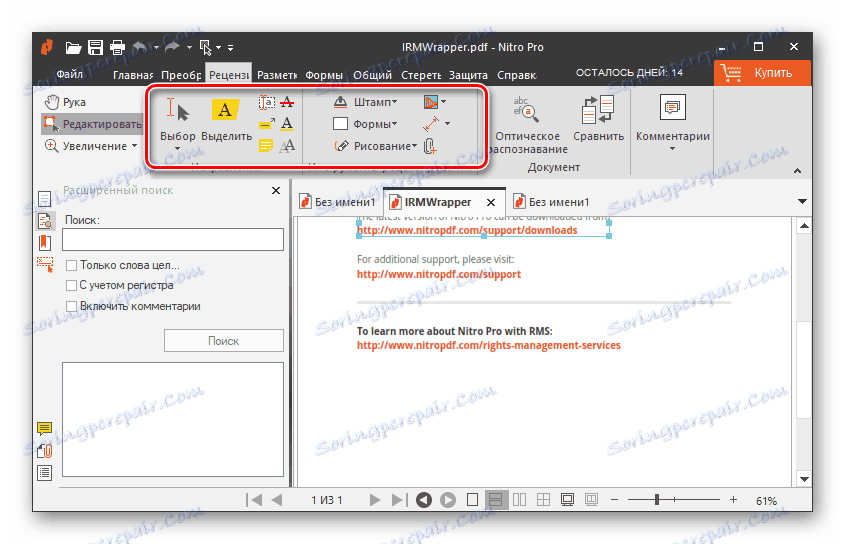Switch to the Преобразовать ribbon tab
The height and width of the screenshot is (544, 845).
[181, 75]
